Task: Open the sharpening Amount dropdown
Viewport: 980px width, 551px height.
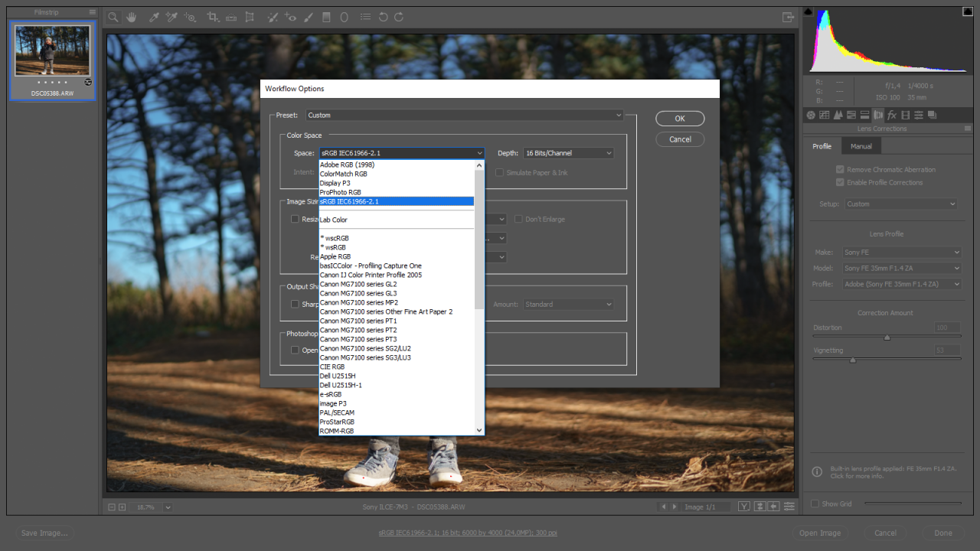Action: 568,304
